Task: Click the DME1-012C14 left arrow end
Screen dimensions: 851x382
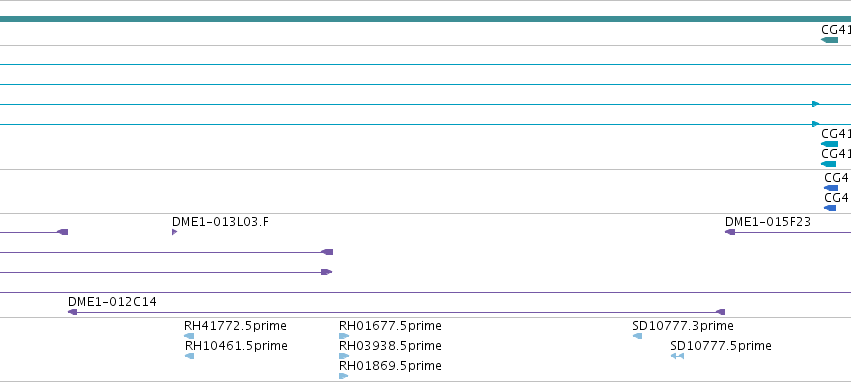Action: click(72, 312)
